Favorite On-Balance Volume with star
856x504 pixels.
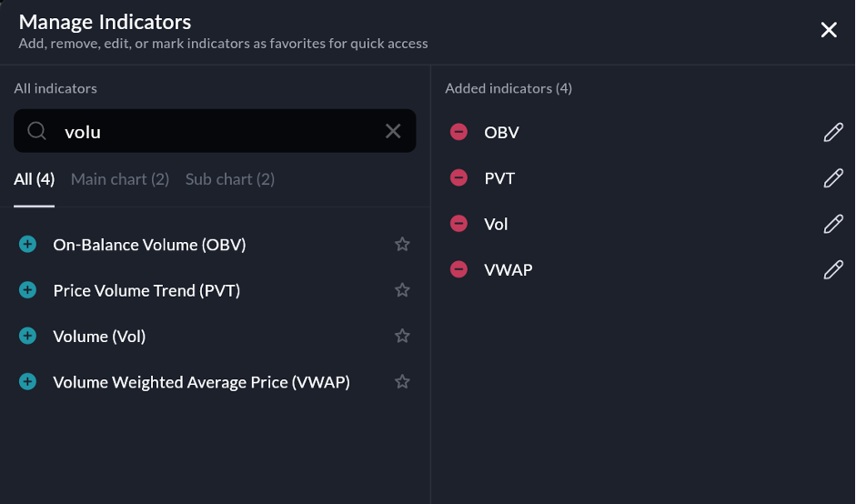tap(402, 245)
